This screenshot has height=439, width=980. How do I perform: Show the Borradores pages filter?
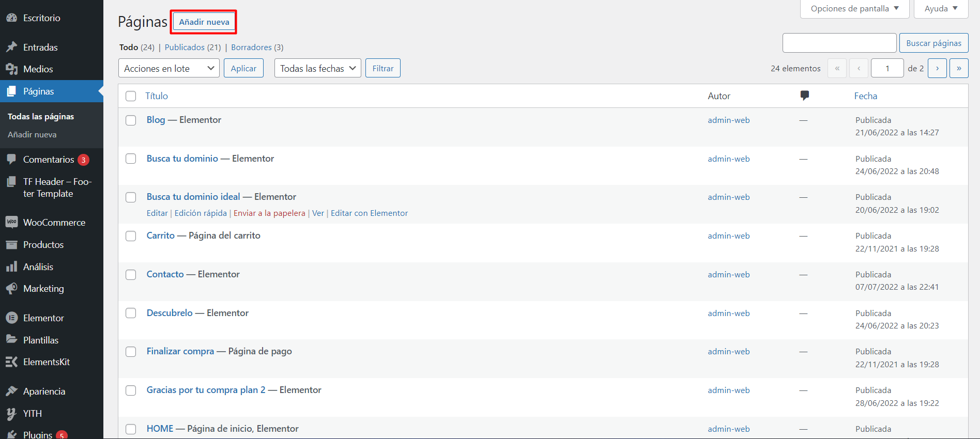tap(251, 48)
